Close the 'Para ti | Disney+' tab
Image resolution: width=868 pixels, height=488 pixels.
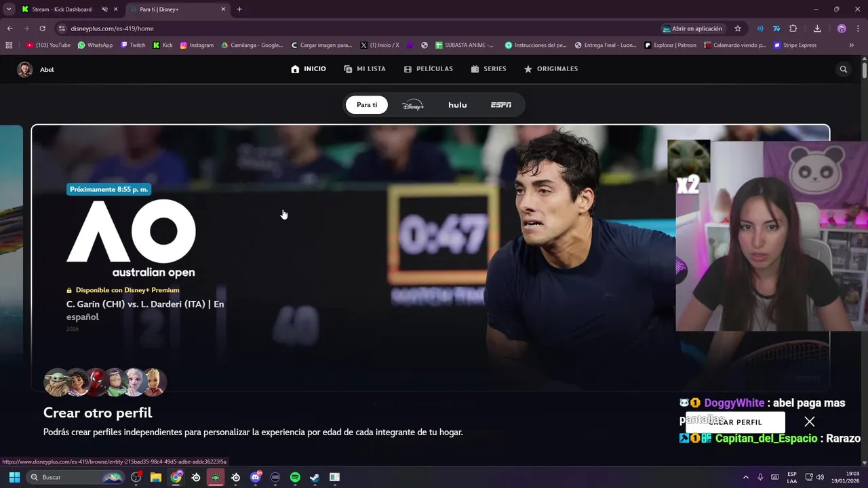(223, 9)
